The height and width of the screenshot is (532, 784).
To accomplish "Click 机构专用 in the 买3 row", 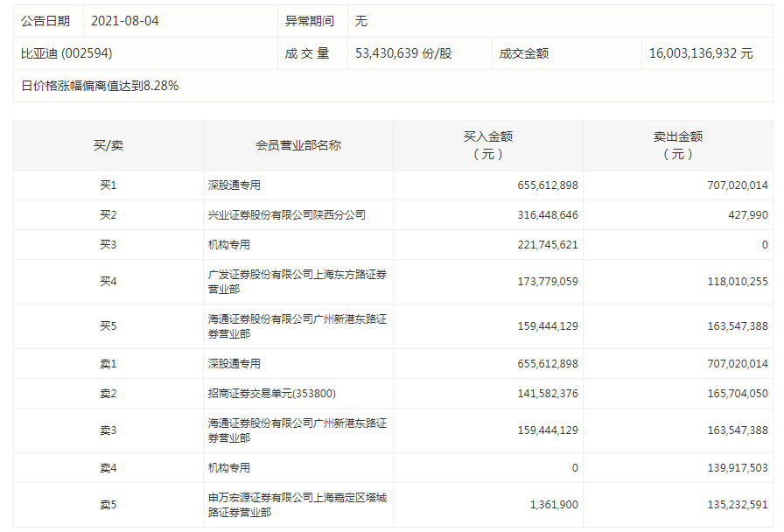I will (x=229, y=245).
